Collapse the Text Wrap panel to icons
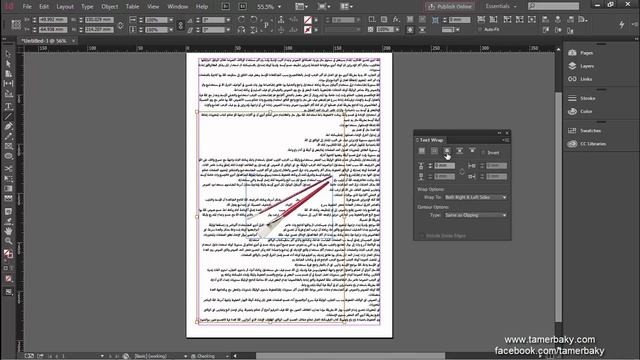This screenshot has width=640, height=360. pos(499,133)
